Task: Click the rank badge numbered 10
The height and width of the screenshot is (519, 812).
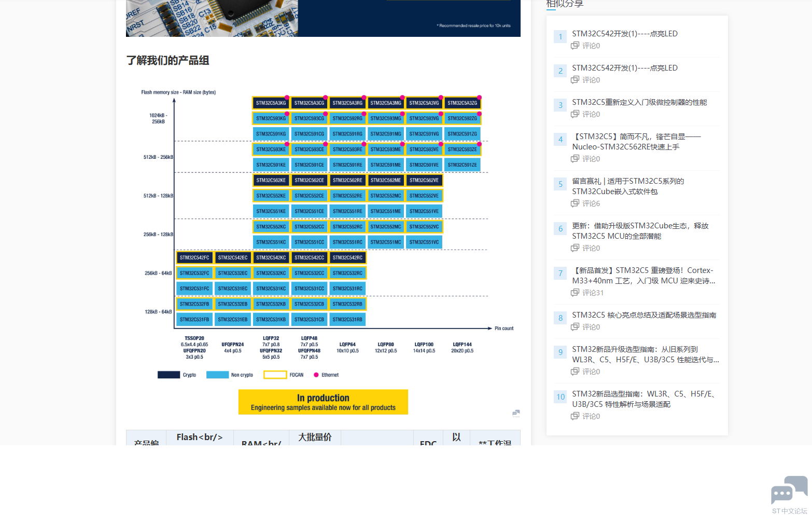Action: click(561, 397)
